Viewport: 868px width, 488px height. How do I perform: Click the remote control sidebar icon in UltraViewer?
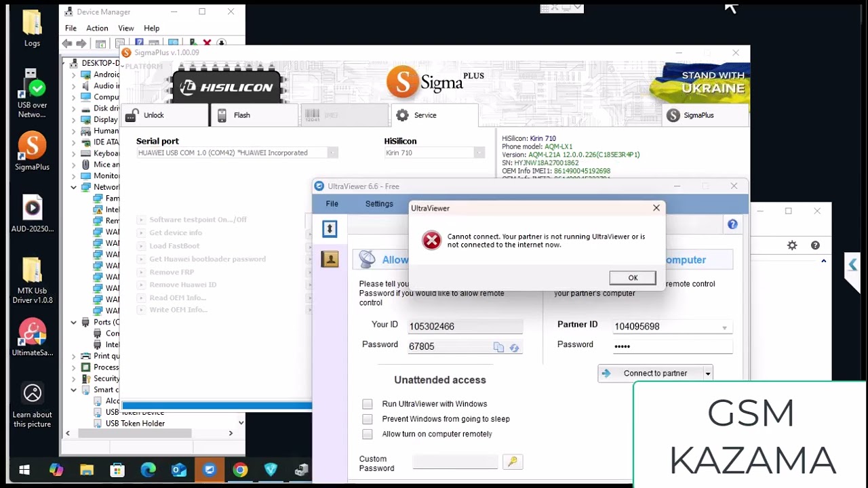[330, 229]
